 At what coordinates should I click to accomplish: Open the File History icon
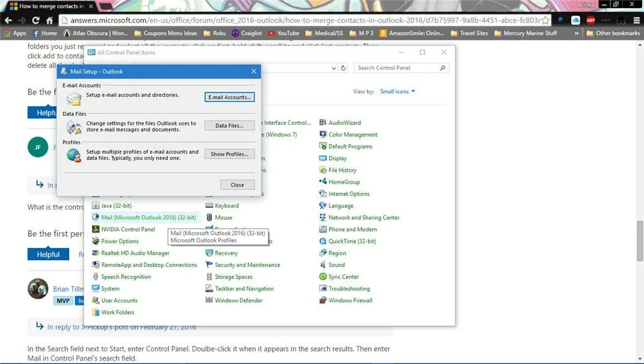[x=338, y=170]
